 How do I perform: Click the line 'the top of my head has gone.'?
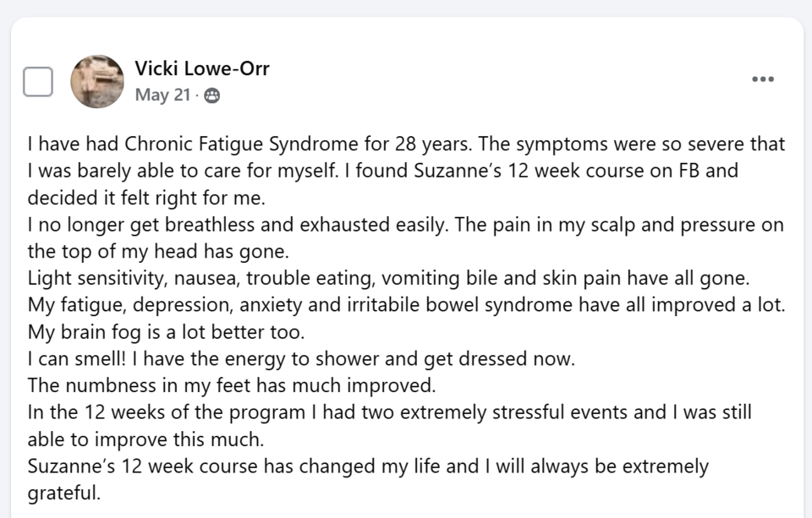tap(158, 252)
